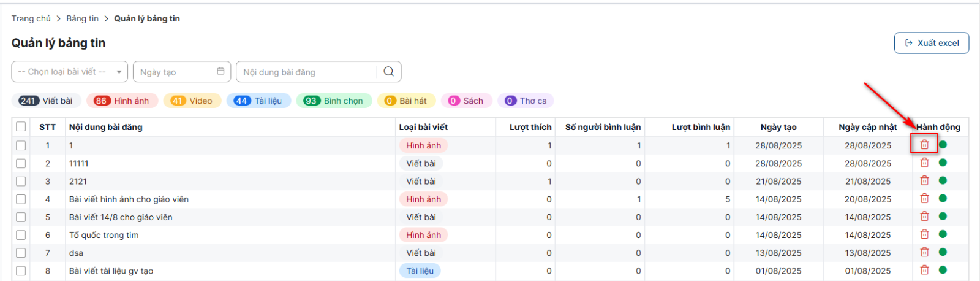Trash icon for 'Bài viết tài liệu gv tạo'

(x=924, y=270)
